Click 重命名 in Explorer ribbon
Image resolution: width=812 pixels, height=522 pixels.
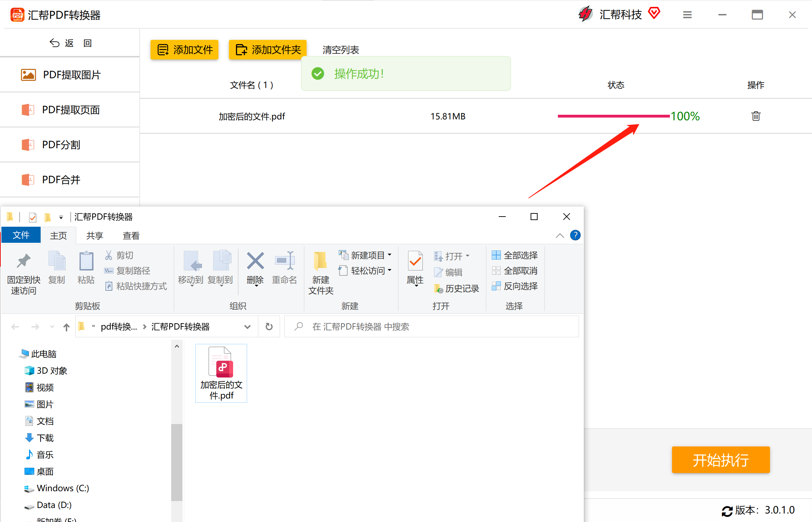point(285,268)
